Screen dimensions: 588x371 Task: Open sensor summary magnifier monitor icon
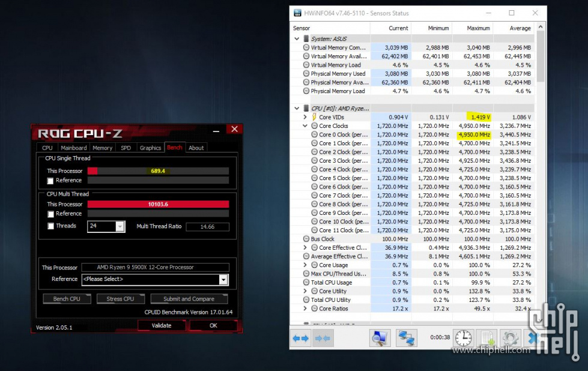pos(379,339)
